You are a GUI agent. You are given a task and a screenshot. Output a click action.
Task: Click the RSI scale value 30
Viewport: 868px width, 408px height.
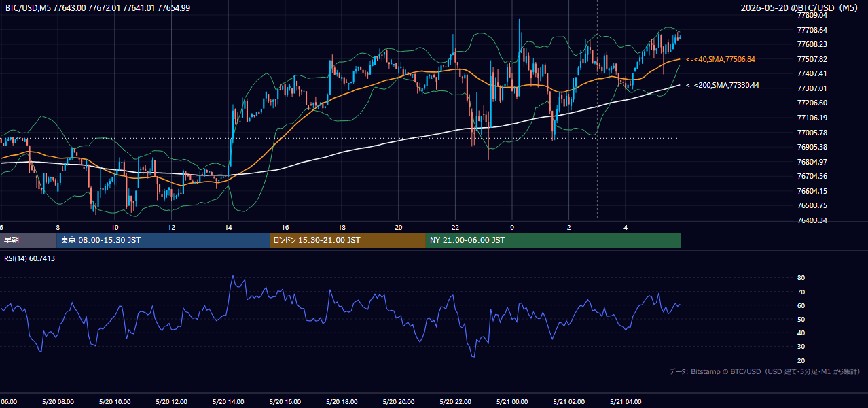click(x=801, y=347)
